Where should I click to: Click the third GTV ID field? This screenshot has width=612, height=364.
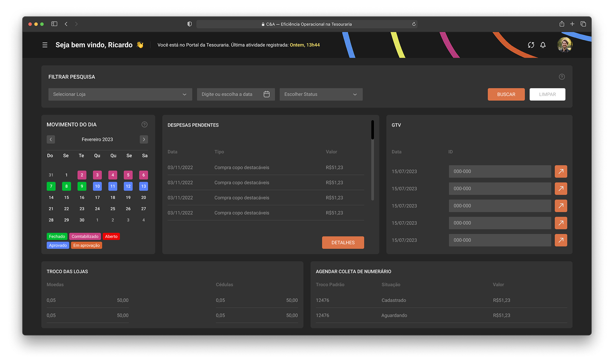(x=500, y=205)
